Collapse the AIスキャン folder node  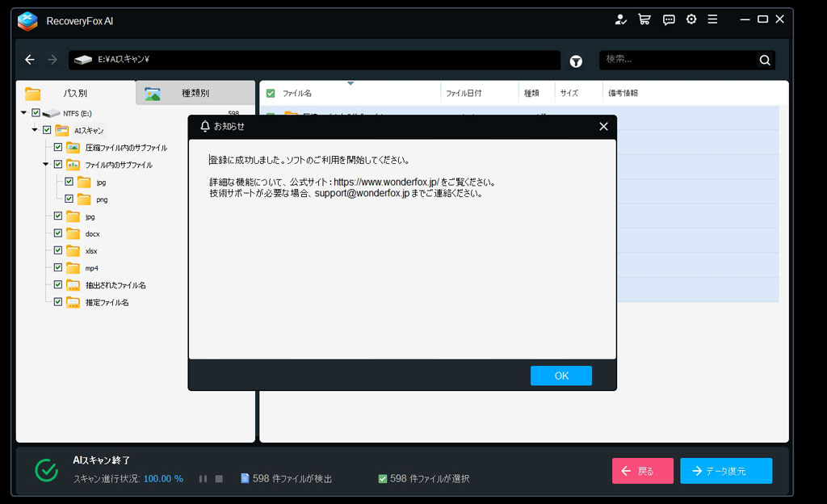click(36, 130)
